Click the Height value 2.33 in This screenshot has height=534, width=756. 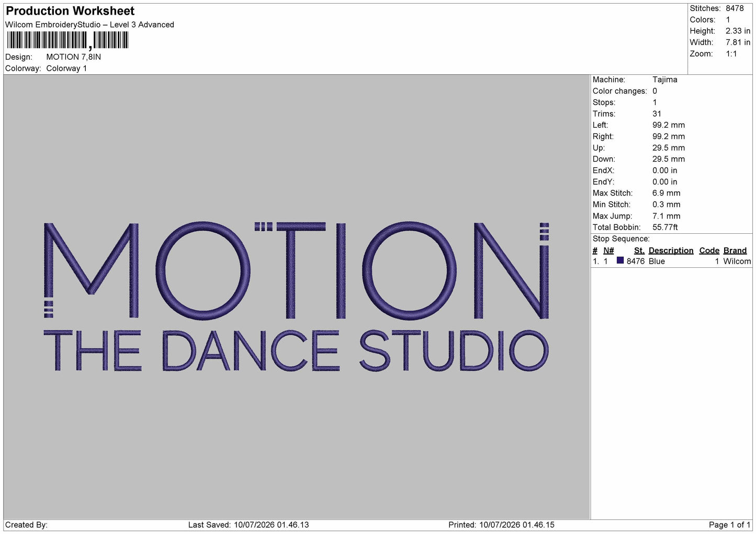click(x=738, y=31)
